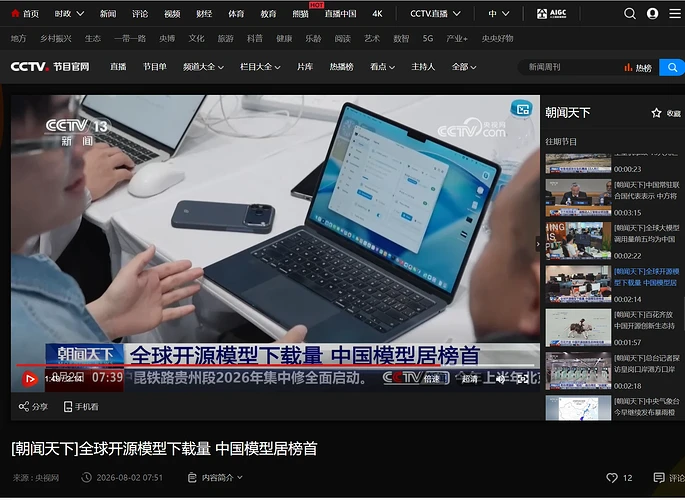Go to 央央好物 section link
Image resolution: width=685 pixels, height=500 pixels.
[497, 38]
